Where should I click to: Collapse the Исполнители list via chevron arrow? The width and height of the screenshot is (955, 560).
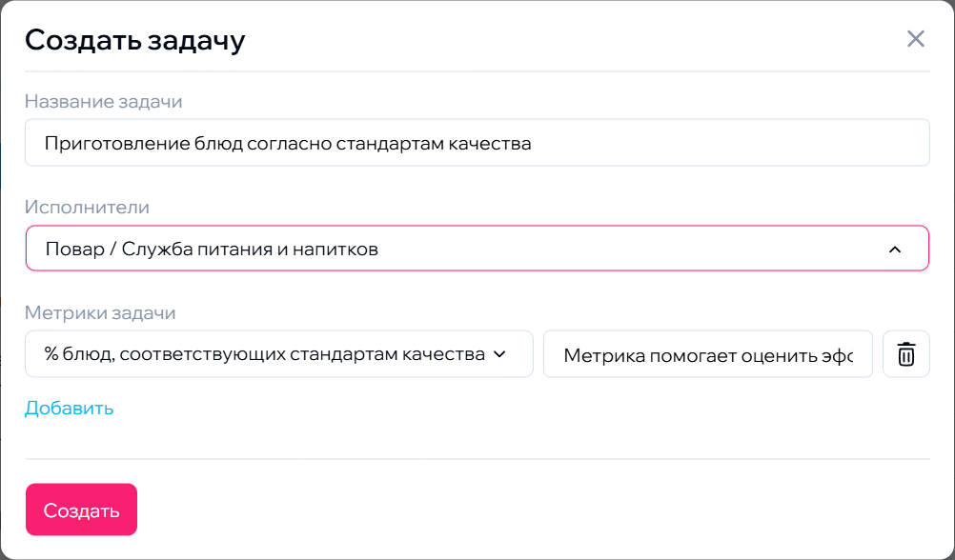(x=894, y=250)
